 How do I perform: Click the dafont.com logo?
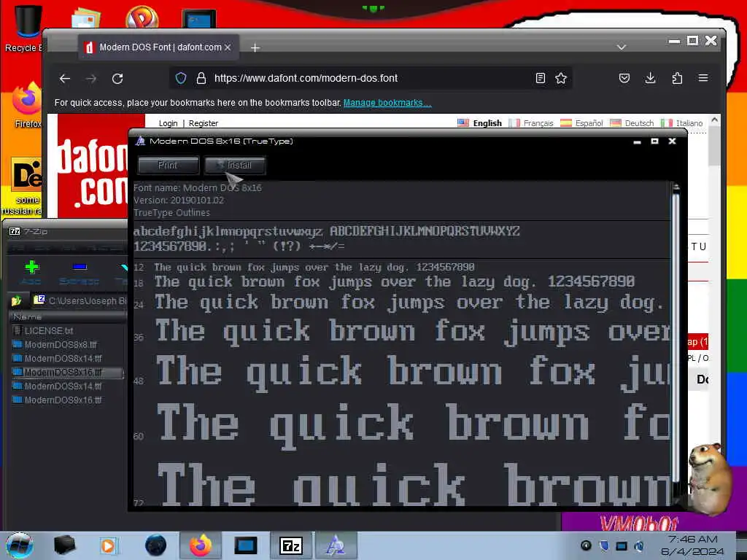(x=93, y=172)
